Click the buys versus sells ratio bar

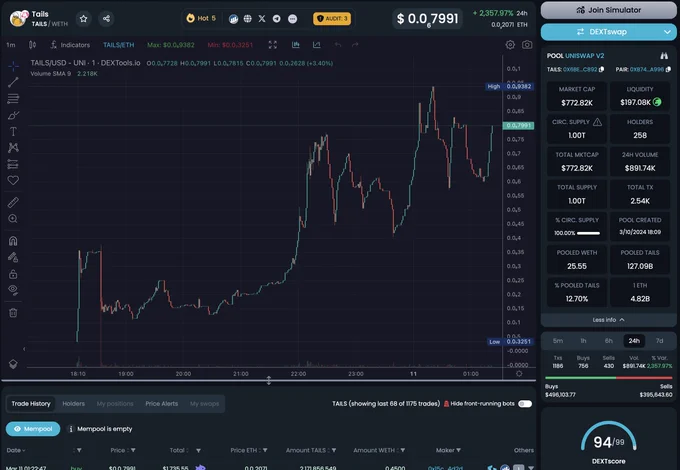pos(608,378)
